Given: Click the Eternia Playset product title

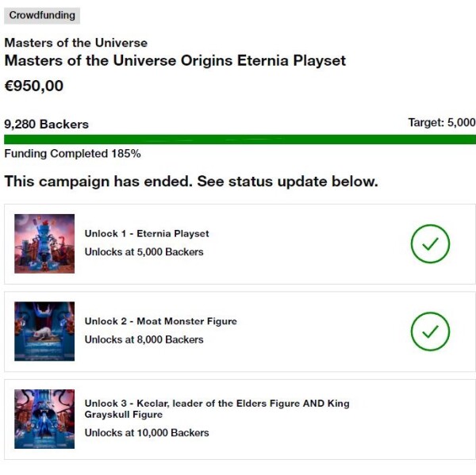Looking at the screenshot, I should (175, 60).
